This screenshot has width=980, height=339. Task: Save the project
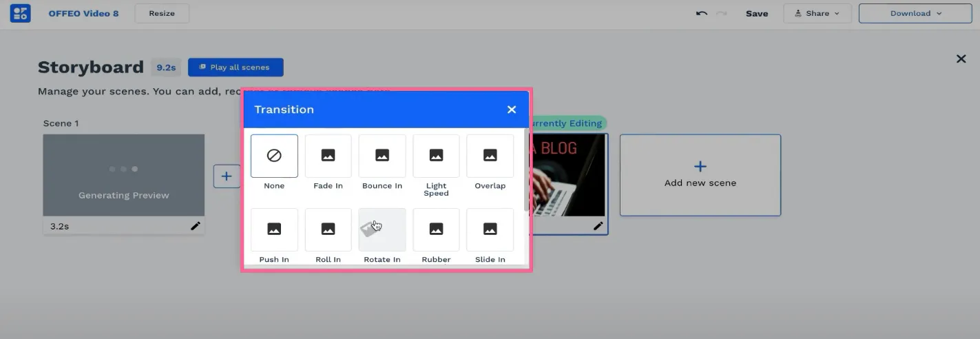(x=757, y=13)
